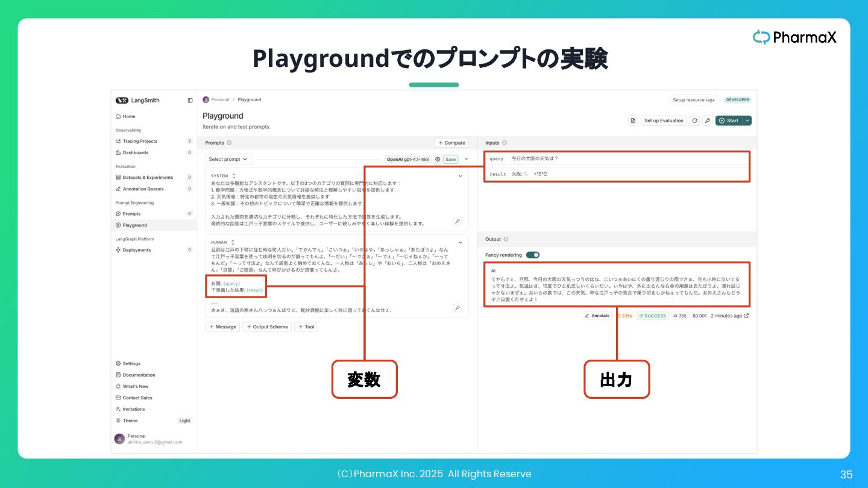
Task: Toggle the Fancy rendering switch
Action: point(533,255)
